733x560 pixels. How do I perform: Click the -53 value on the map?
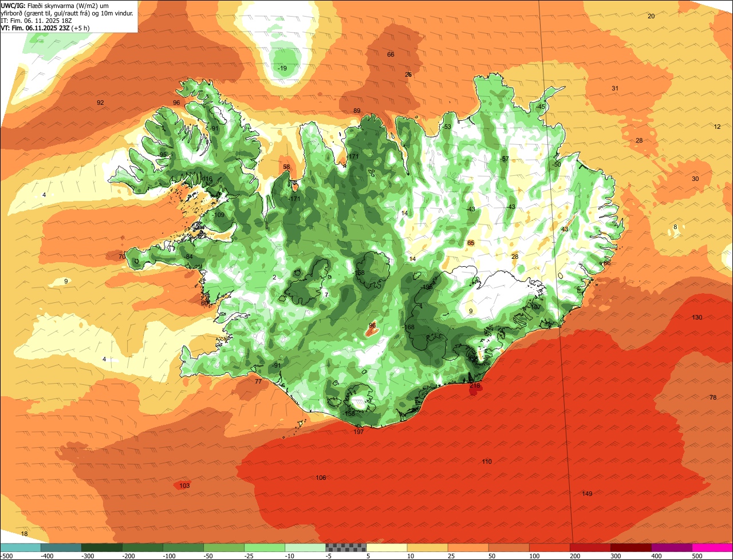click(447, 127)
